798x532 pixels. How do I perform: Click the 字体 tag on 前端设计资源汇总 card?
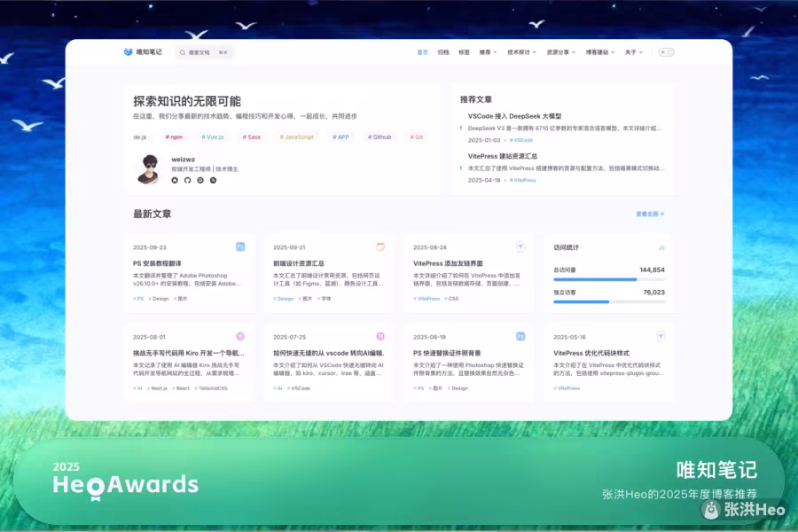coord(325,299)
